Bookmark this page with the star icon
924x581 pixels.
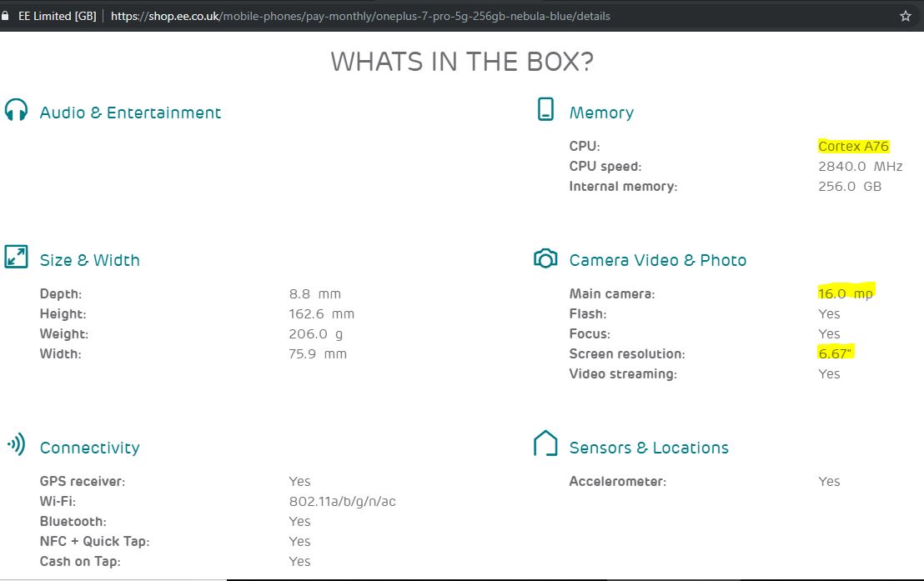pos(906,16)
